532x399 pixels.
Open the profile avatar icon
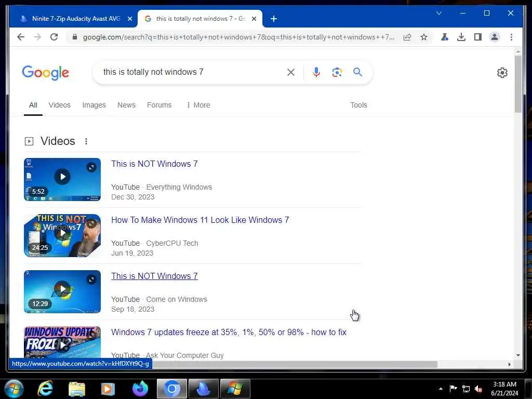[x=495, y=37]
